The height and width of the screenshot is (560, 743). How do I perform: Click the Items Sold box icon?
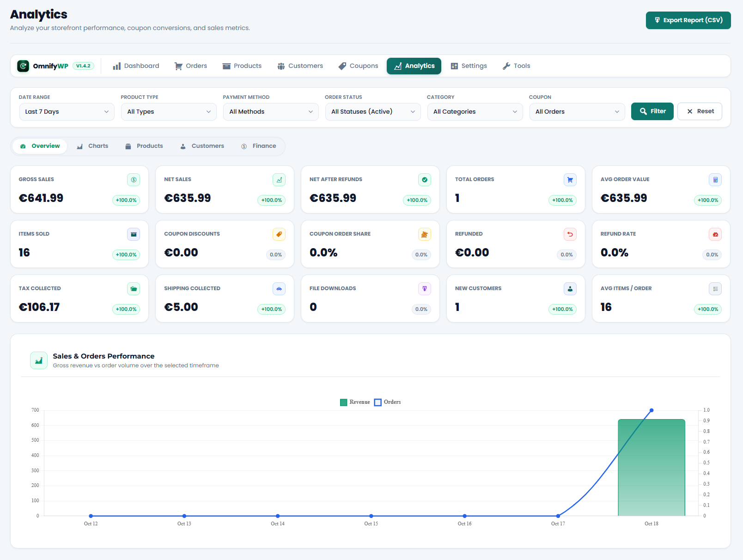pos(134,234)
